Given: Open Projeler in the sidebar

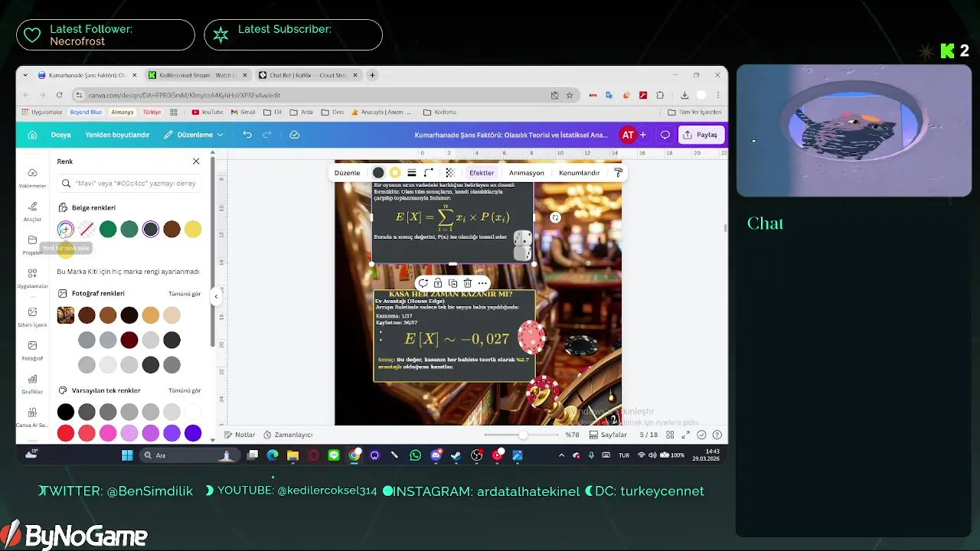Looking at the screenshot, I should 32,245.
